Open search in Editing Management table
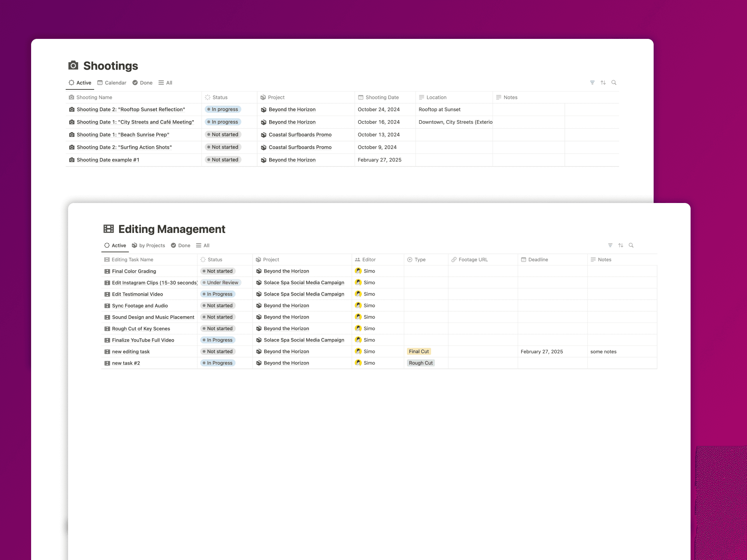 coord(631,245)
